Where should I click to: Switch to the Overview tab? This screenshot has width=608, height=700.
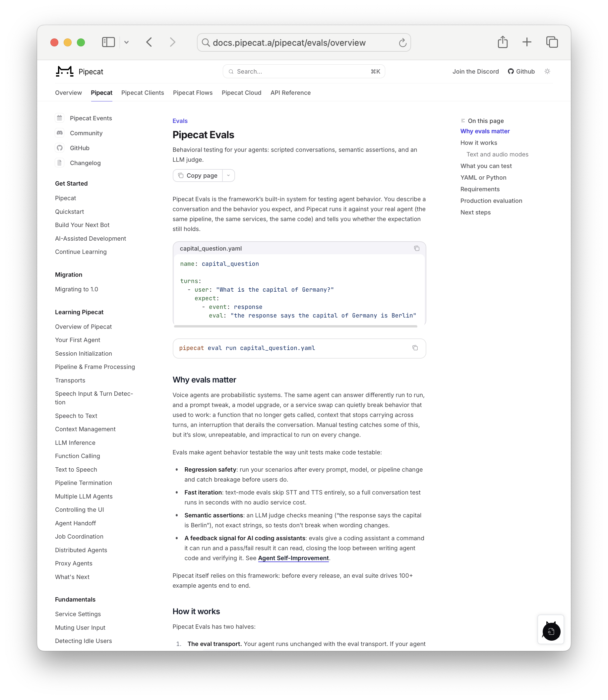point(68,92)
